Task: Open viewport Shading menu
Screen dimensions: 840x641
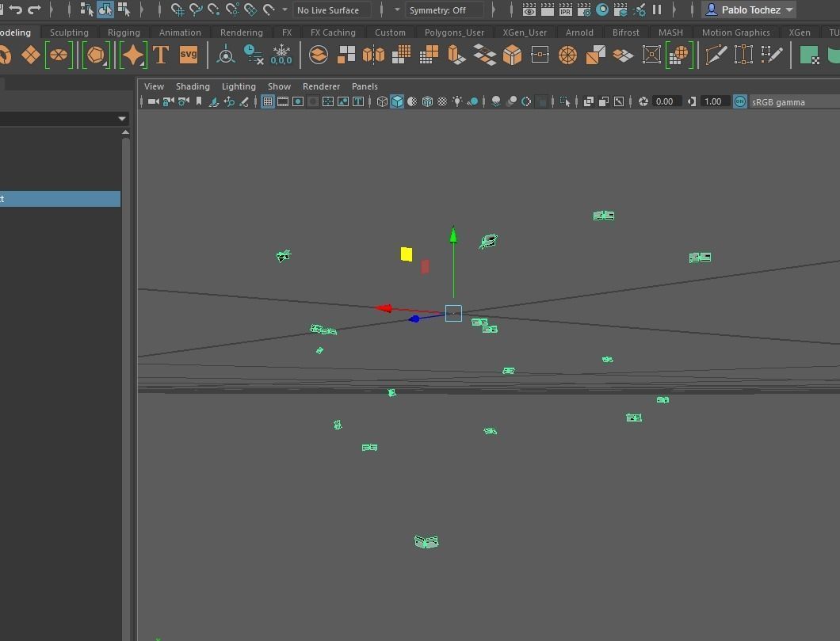Action: pos(193,86)
